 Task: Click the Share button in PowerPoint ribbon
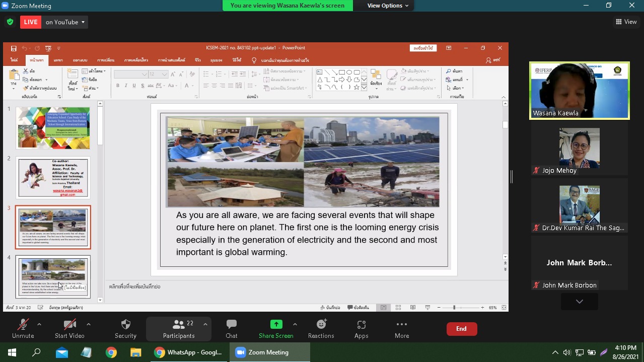click(x=492, y=60)
